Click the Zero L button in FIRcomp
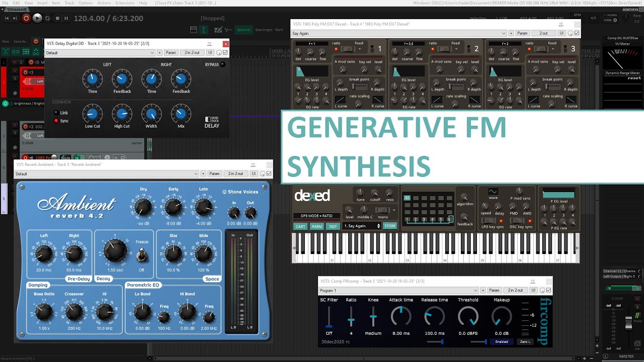Screen dimensions: 644x362 pyautogui.click(x=525, y=342)
